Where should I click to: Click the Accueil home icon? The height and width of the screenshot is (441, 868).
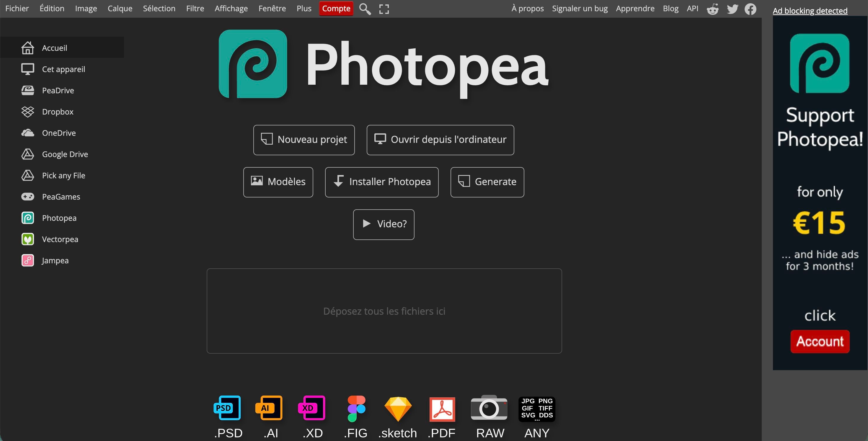28,48
